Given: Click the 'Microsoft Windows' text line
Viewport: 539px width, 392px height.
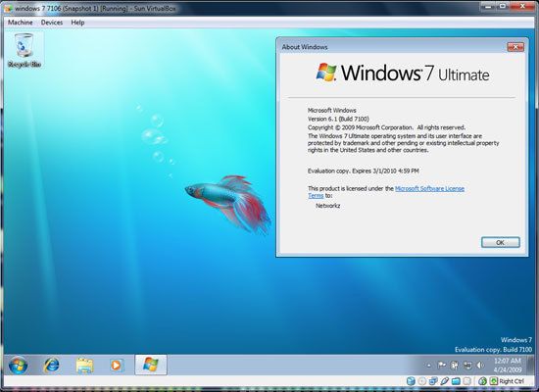Looking at the screenshot, I should coord(331,111).
